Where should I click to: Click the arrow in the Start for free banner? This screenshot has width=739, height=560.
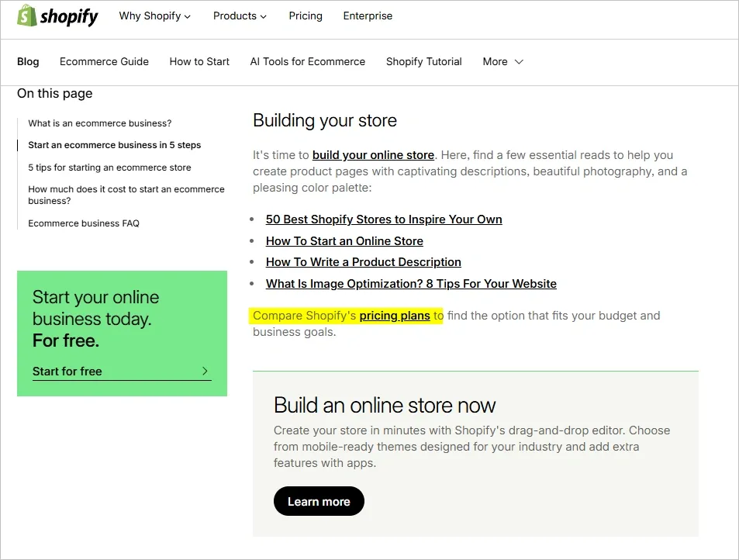tap(205, 371)
